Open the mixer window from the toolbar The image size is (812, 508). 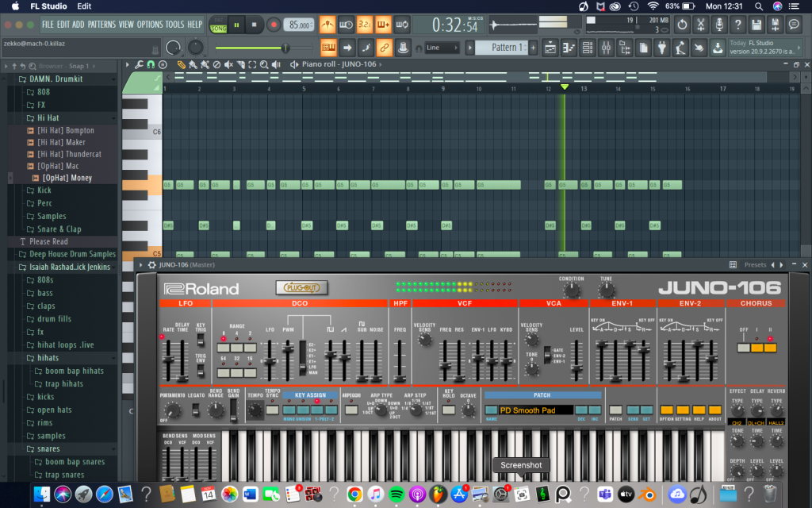pos(607,48)
